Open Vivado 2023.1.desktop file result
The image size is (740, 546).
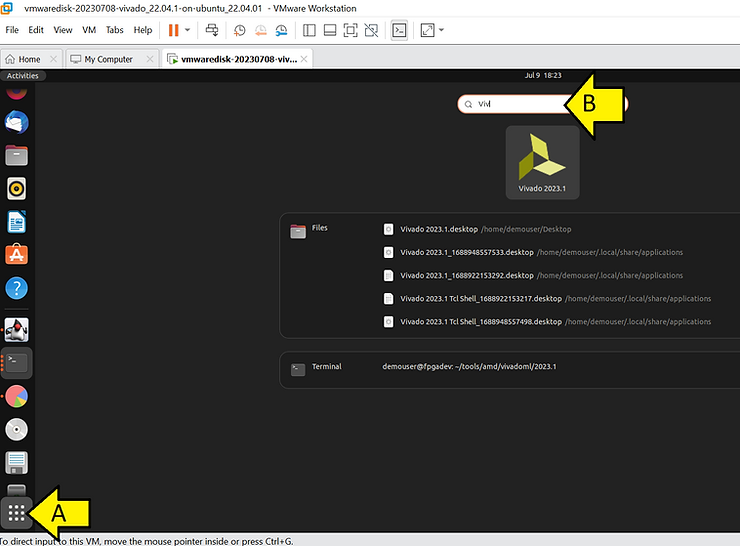point(440,229)
